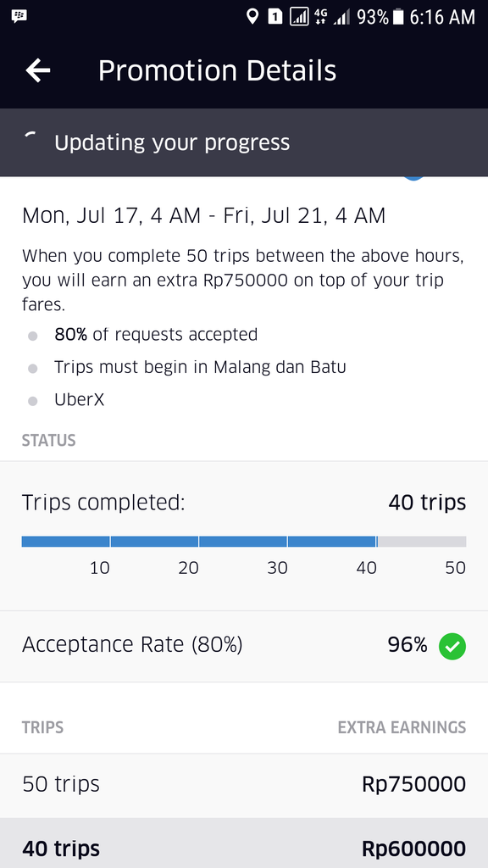Tap the back arrow in header
This screenshot has height=868, width=488.
[37, 71]
